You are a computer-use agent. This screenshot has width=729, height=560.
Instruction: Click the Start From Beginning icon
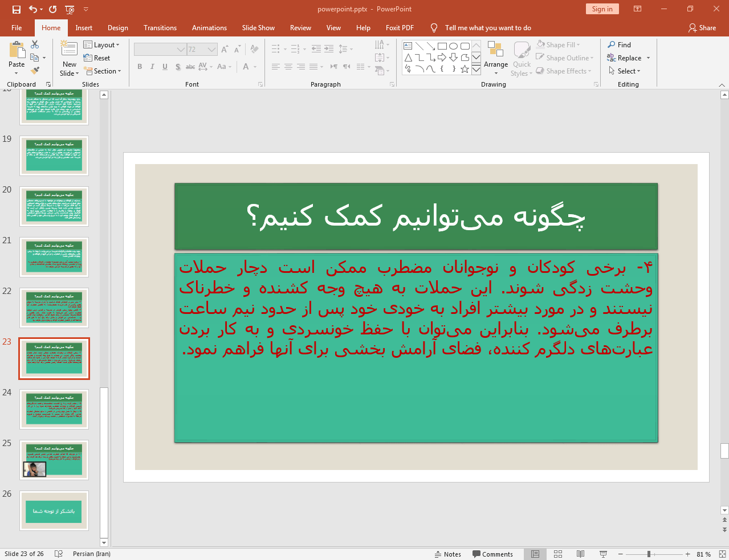(70, 9)
